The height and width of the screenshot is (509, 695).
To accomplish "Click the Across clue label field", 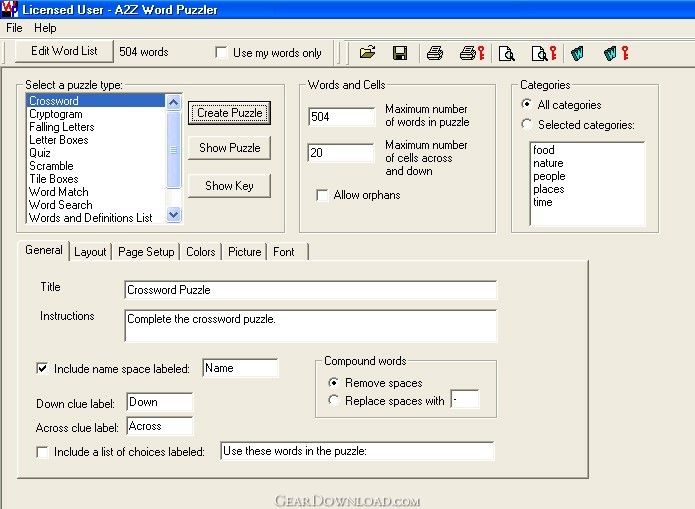I will 160,426.
